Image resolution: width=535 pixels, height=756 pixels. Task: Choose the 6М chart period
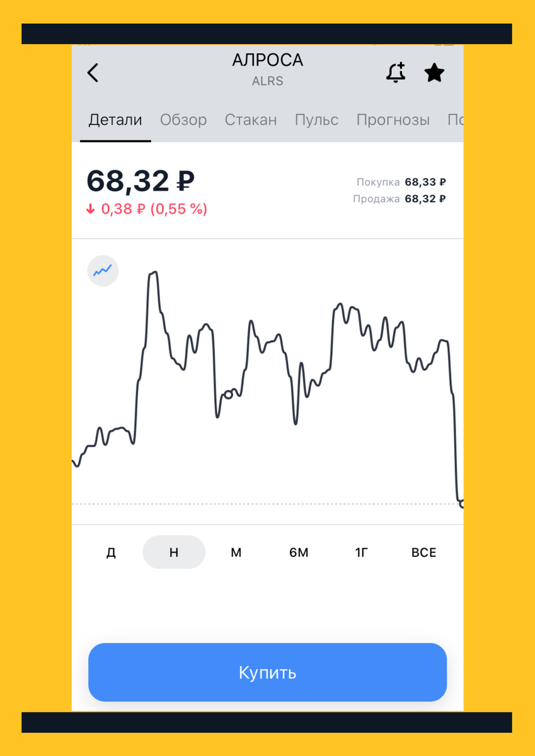pos(299,553)
